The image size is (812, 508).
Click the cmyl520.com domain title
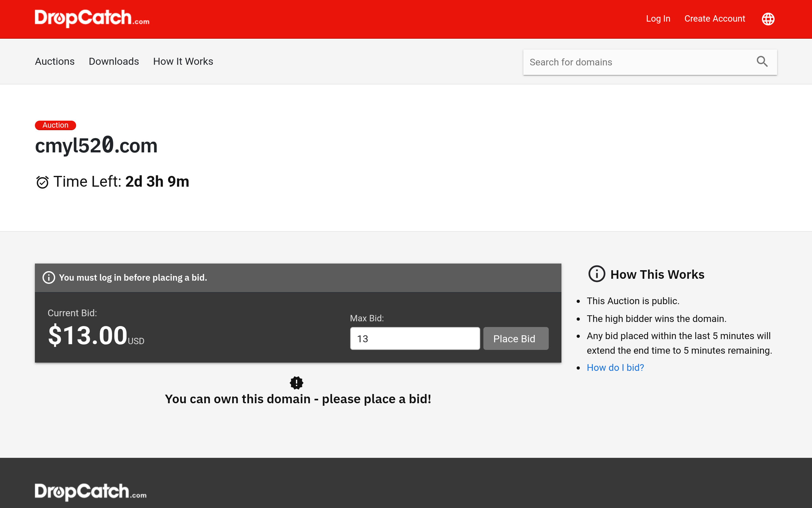coord(96,145)
